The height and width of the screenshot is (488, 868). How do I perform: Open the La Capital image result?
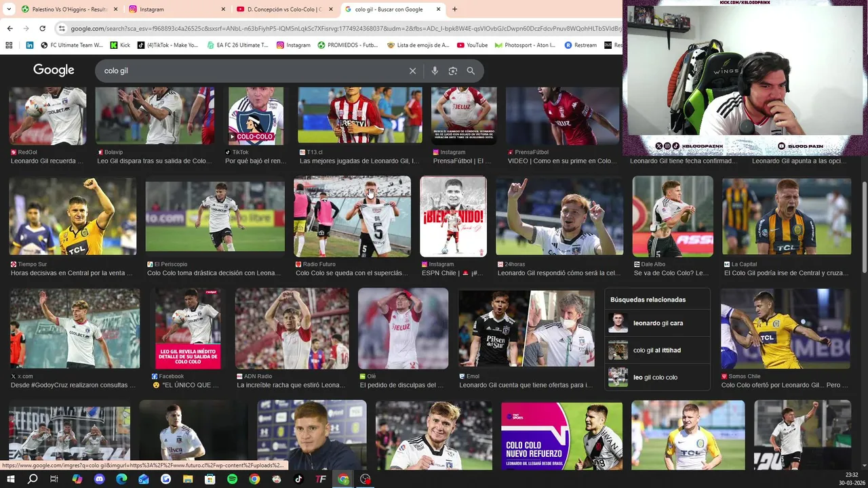[x=787, y=216]
